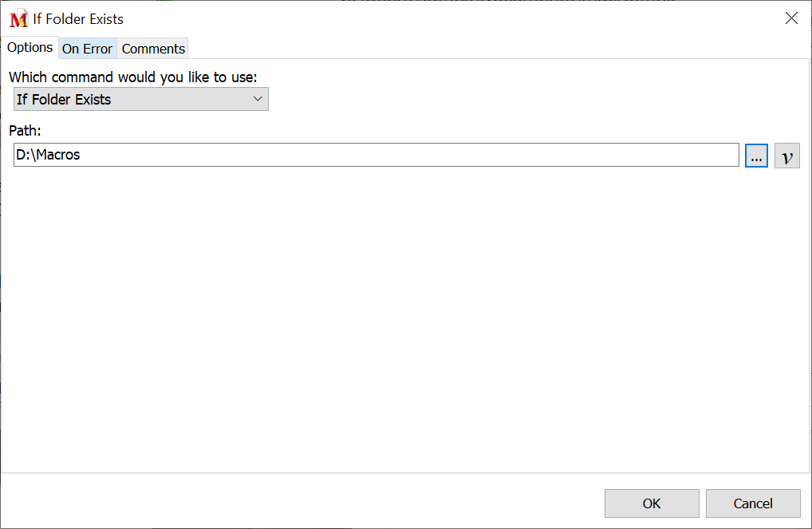Switch to the Options tab

click(x=30, y=47)
